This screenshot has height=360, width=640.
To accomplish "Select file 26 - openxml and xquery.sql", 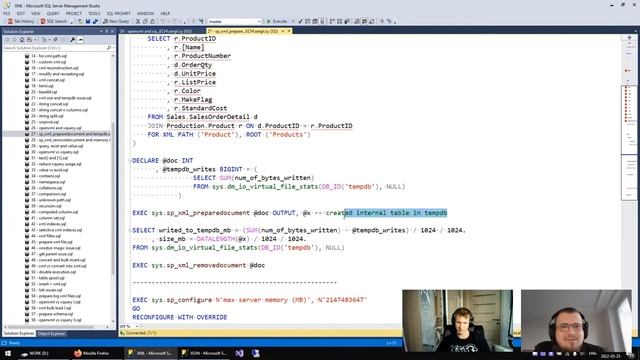I will click(53, 128).
